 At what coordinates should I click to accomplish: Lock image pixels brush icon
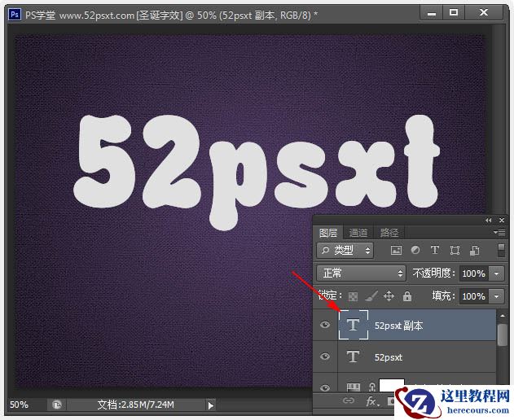pyautogui.click(x=371, y=296)
